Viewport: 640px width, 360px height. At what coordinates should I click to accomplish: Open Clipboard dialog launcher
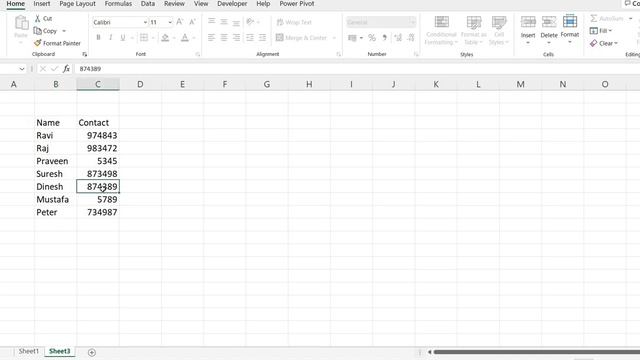click(x=84, y=54)
